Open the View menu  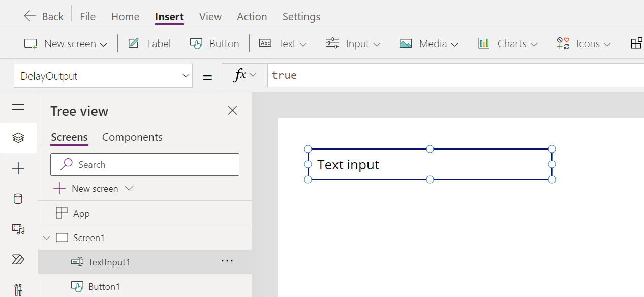(210, 16)
